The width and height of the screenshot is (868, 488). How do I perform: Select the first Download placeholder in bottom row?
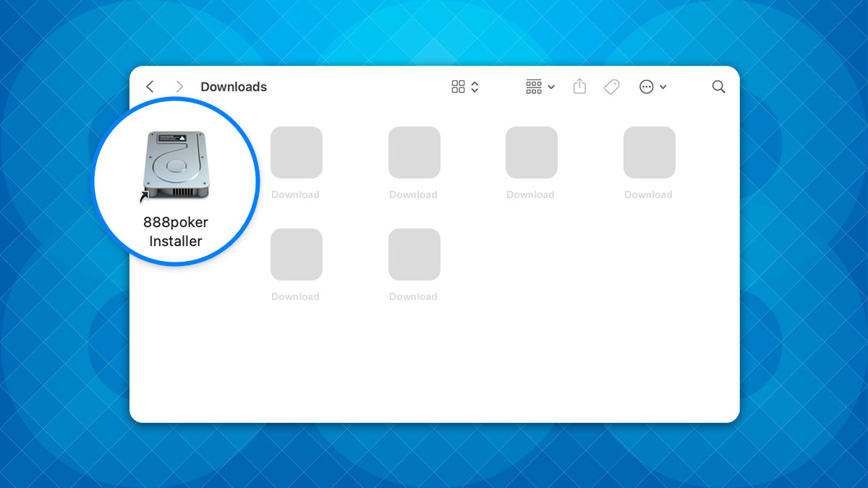(296, 254)
